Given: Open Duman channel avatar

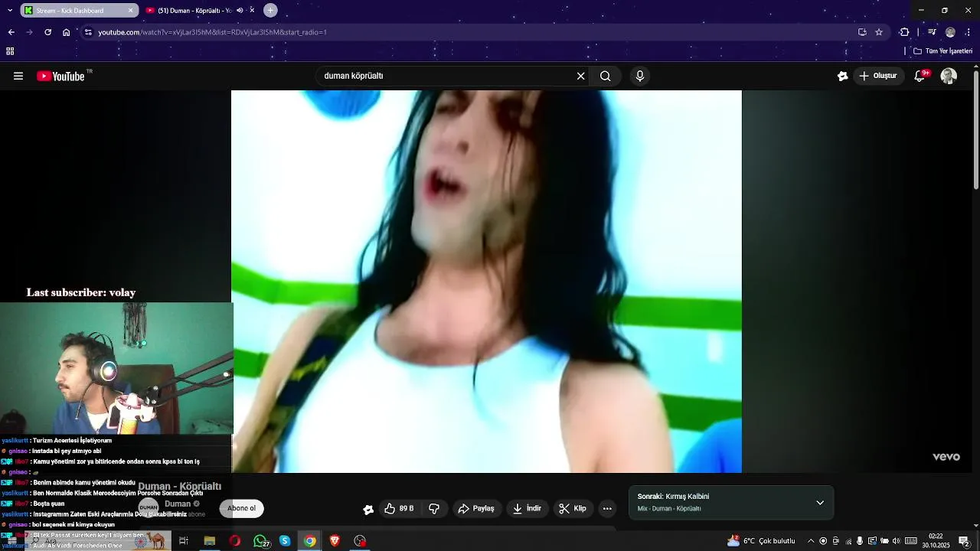Looking at the screenshot, I should [149, 507].
